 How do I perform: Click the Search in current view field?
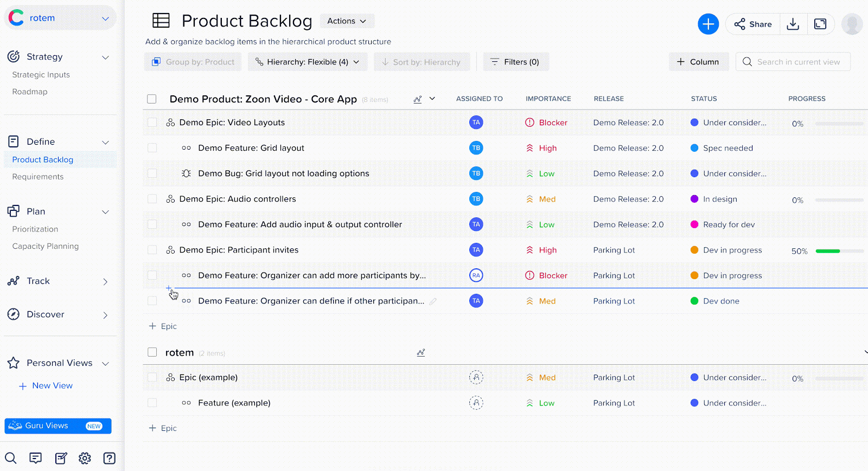tap(798, 62)
